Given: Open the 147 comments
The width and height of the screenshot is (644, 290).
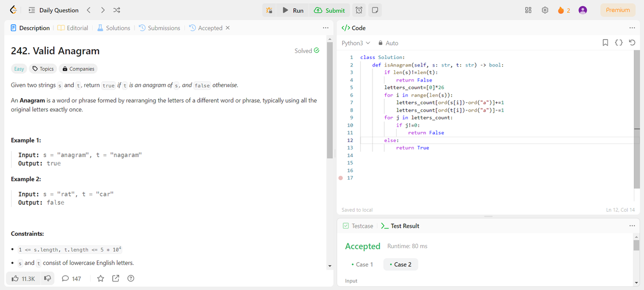Looking at the screenshot, I should click(71, 279).
